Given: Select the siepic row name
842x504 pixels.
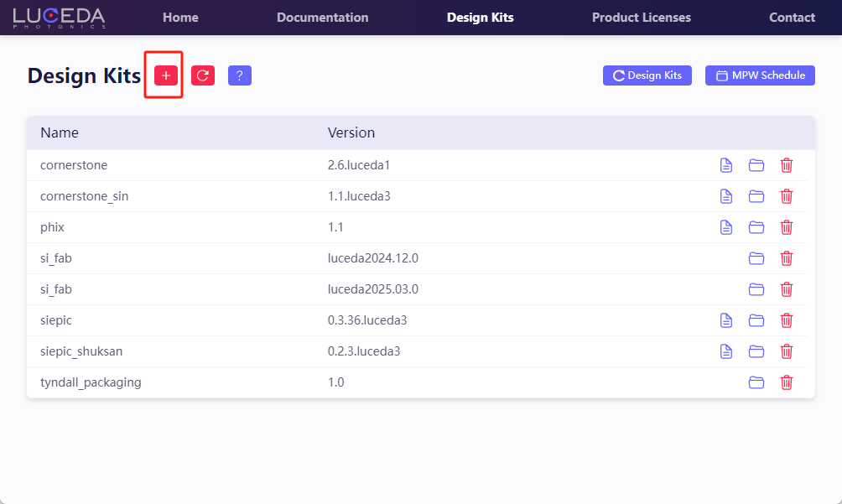Looking at the screenshot, I should click(56, 320).
